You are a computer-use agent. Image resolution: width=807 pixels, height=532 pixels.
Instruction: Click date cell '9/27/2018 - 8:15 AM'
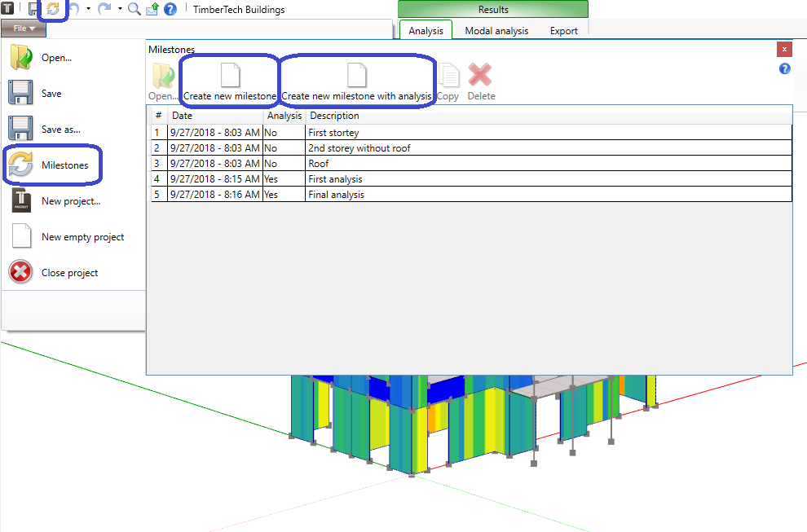pos(215,178)
